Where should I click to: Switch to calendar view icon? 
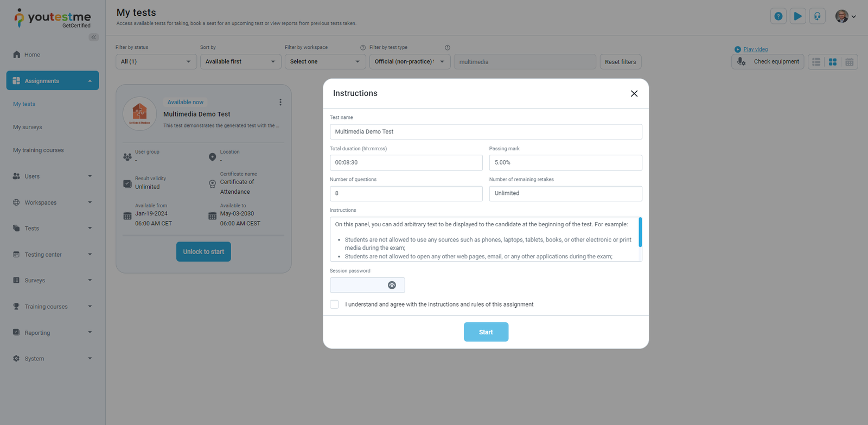[x=850, y=62]
